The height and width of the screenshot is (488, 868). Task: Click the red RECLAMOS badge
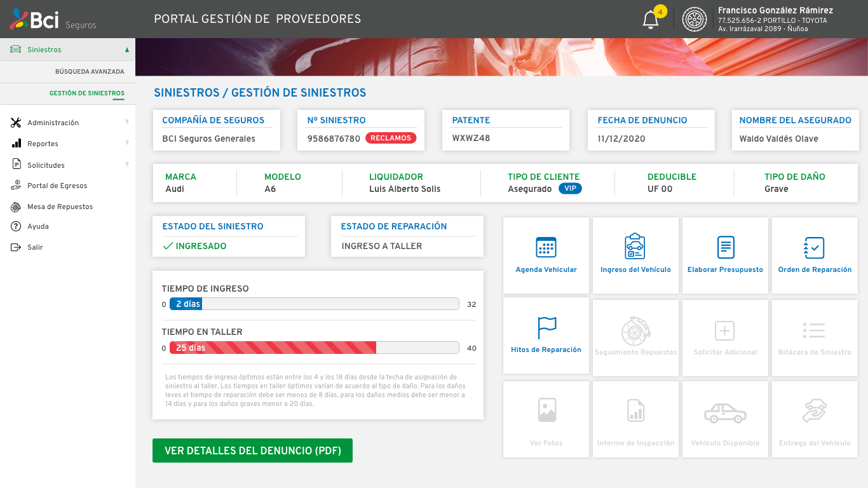coord(391,138)
